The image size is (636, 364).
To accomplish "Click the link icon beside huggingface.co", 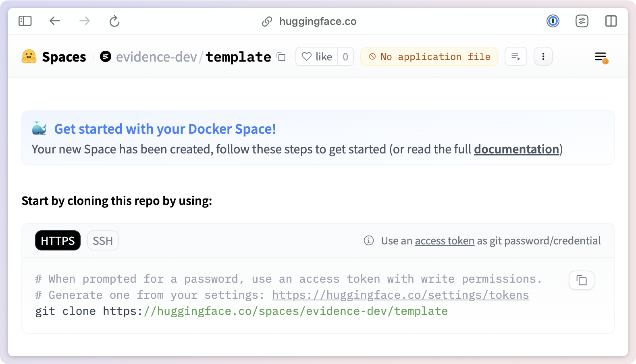I will coord(267,21).
